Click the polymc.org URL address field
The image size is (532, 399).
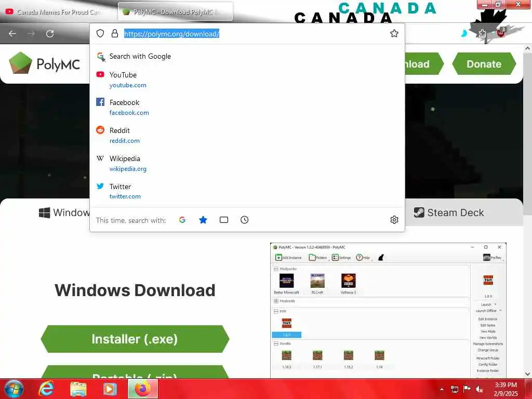(x=171, y=34)
